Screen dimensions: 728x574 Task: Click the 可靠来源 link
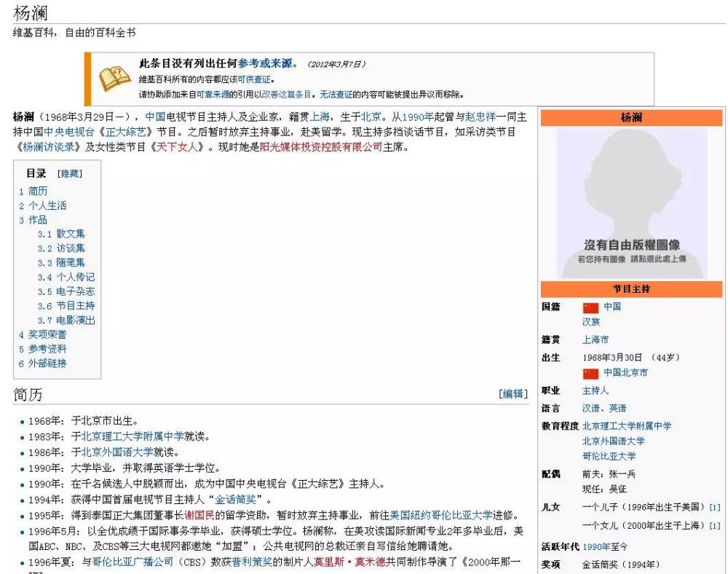(213, 95)
